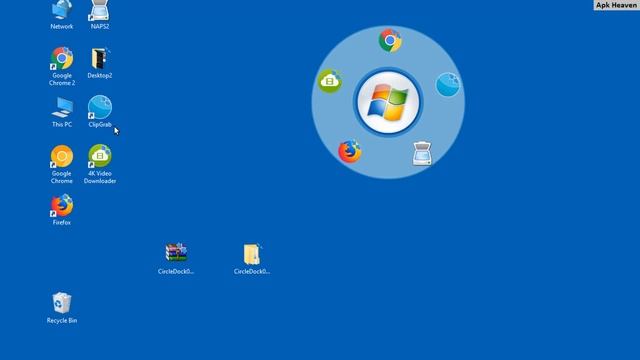
Task: Click the Windows logo center button of Circle Dock
Action: (388, 102)
